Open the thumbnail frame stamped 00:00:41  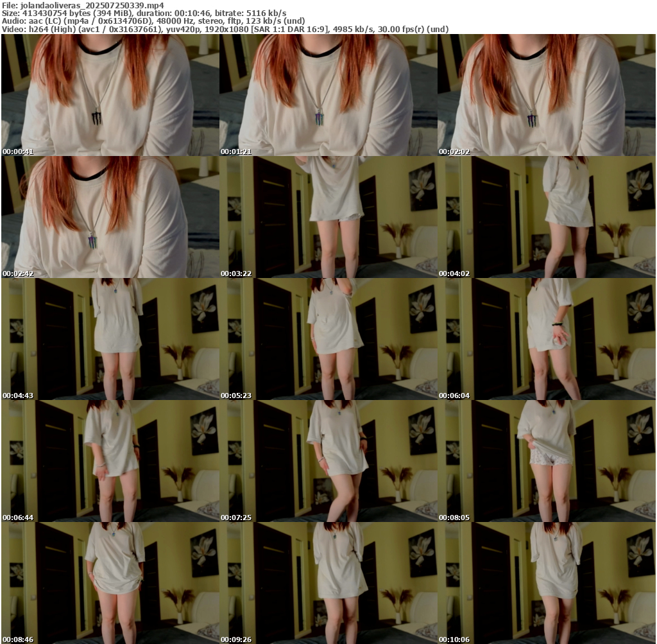pyautogui.click(x=110, y=95)
